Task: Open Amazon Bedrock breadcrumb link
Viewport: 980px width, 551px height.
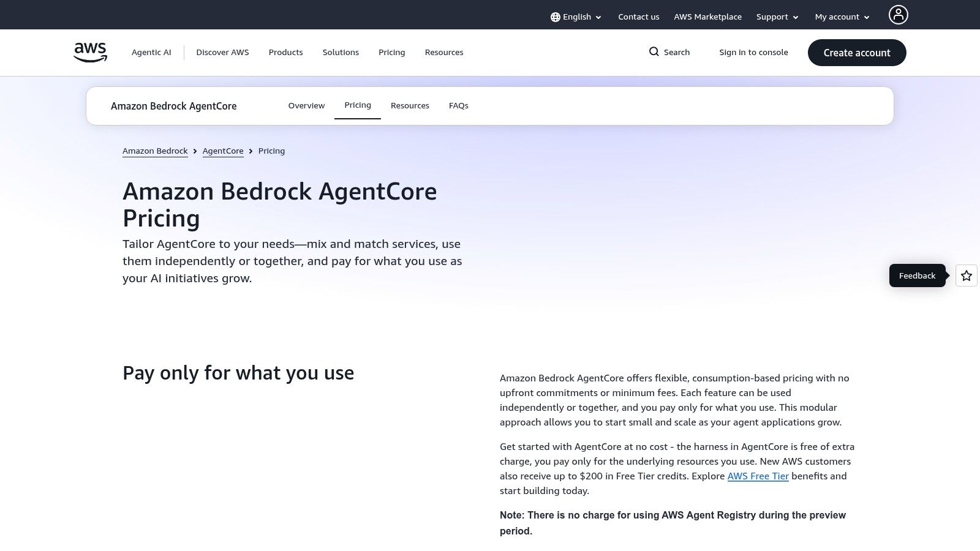Action: [155, 151]
